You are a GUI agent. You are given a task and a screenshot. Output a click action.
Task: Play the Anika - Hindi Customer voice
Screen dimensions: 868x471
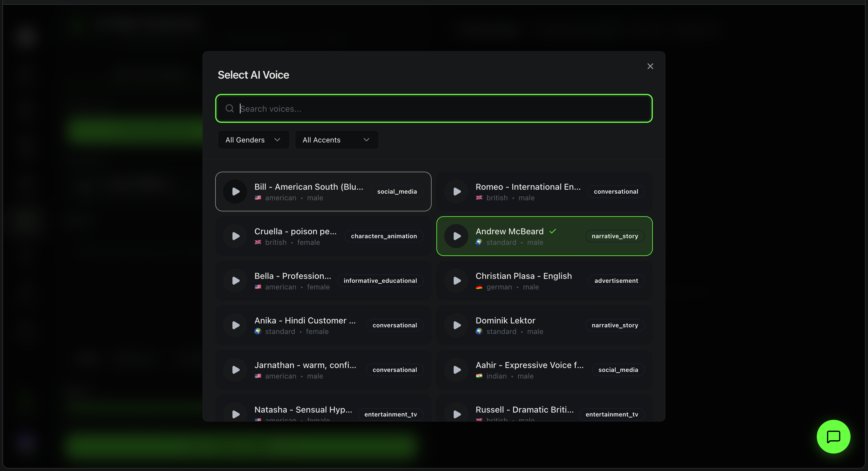[235, 325]
